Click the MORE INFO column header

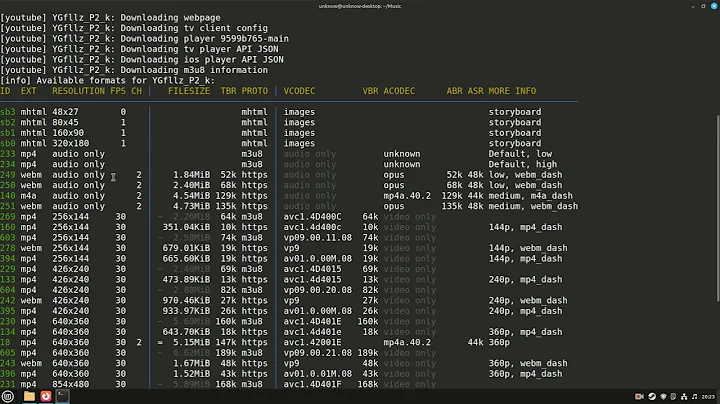pos(512,91)
